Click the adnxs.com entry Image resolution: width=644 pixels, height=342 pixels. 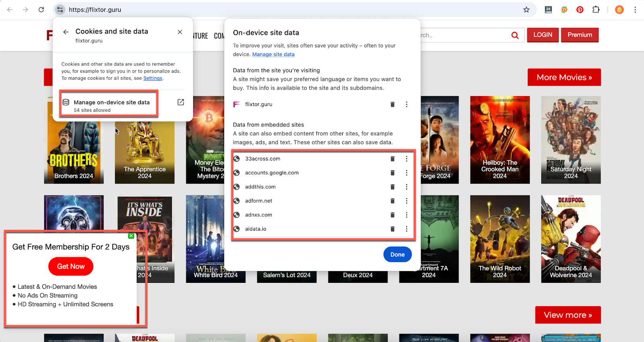pos(258,215)
